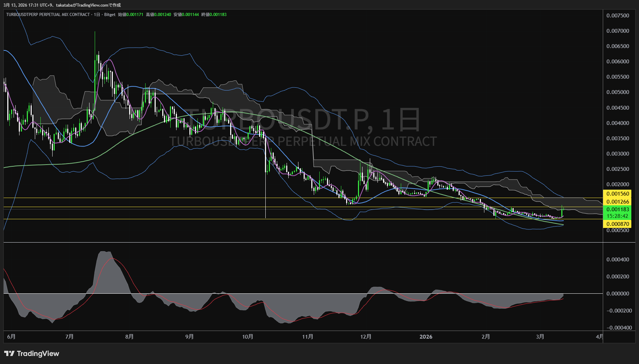Click the 15:28:42 candle countdown timer

(617, 216)
